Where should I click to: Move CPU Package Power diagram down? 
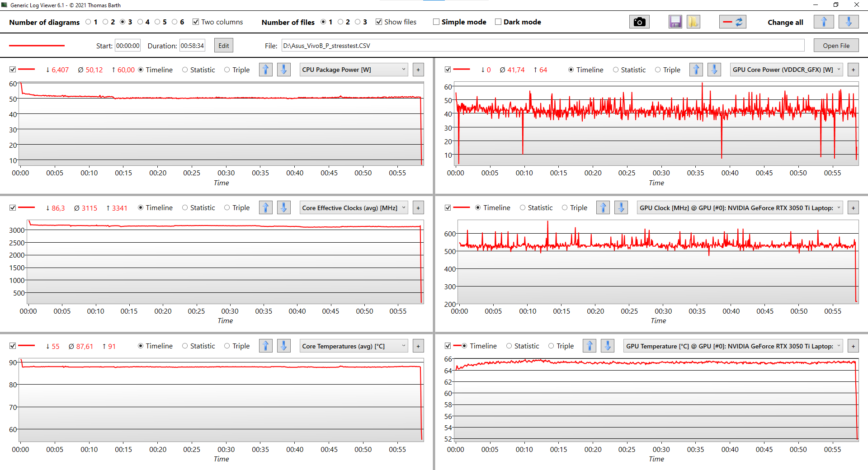tap(284, 70)
